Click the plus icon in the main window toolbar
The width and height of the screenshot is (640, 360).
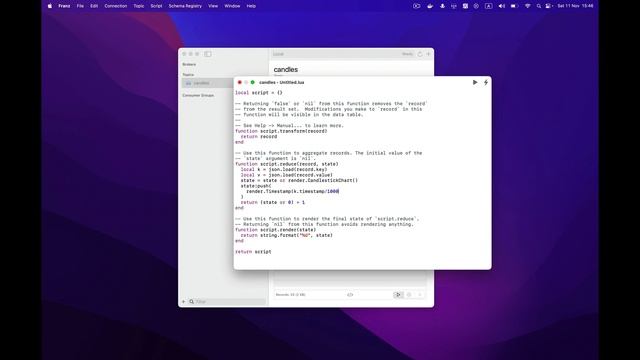(428, 54)
